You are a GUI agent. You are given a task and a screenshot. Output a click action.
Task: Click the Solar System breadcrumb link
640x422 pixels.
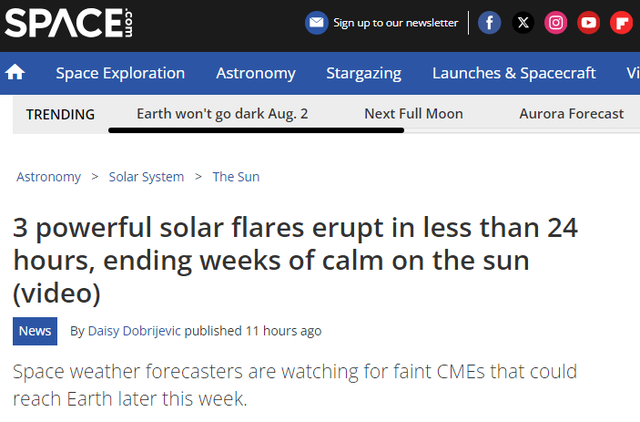click(146, 177)
